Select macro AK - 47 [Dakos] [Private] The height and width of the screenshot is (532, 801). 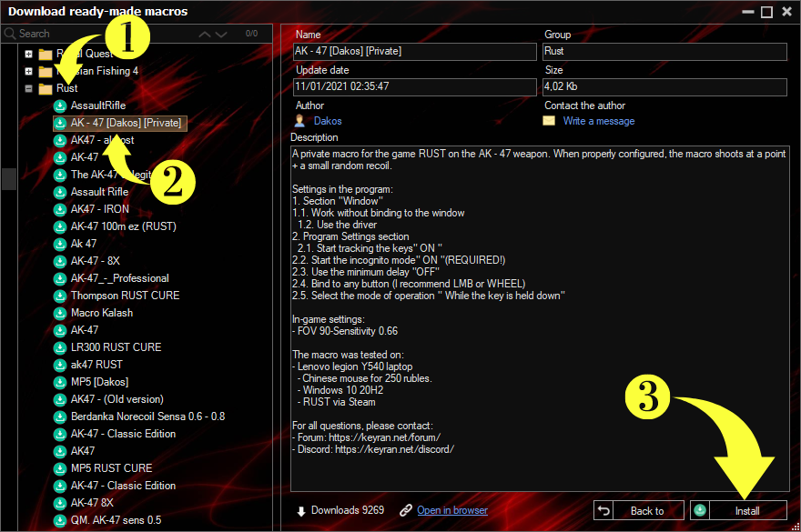pos(120,123)
